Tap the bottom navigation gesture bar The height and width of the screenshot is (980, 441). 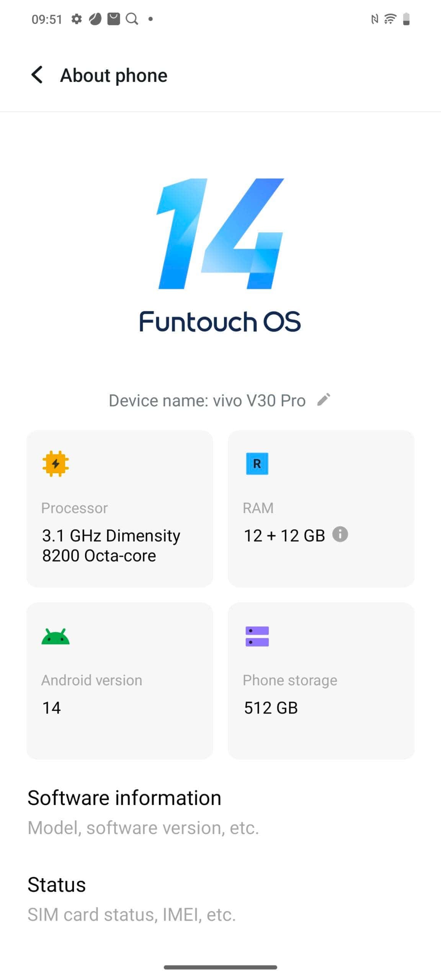[220, 967]
